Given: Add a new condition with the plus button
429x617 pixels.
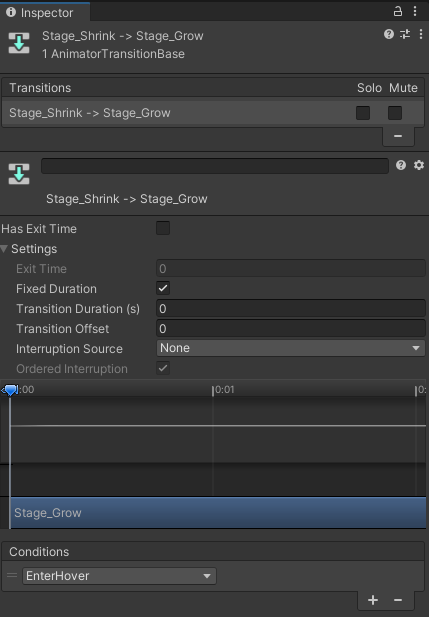Looking at the screenshot, I should coord(373,600).
